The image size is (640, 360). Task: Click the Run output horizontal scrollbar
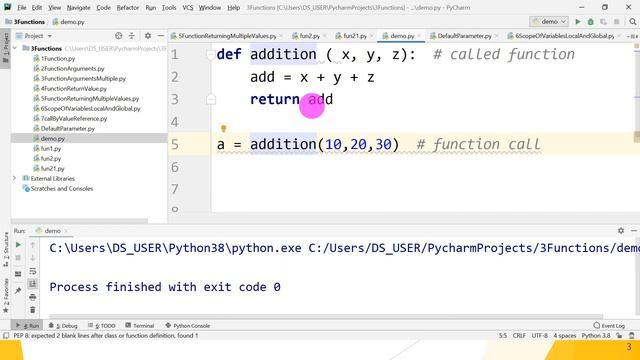pos(326,316)
